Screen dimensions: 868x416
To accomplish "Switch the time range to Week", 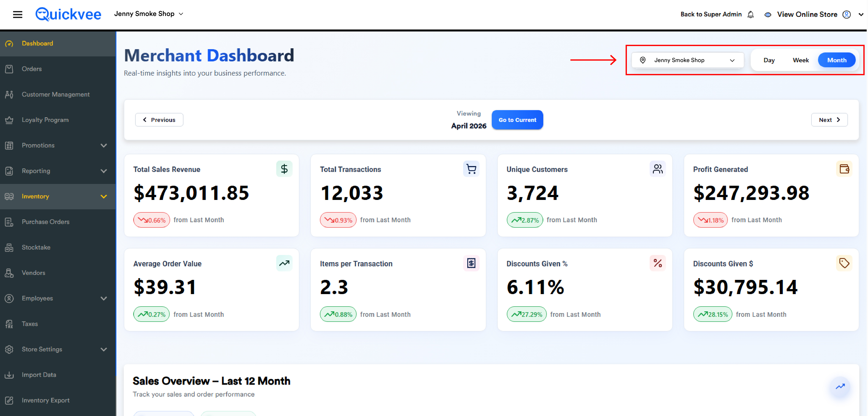I will 800,60.
